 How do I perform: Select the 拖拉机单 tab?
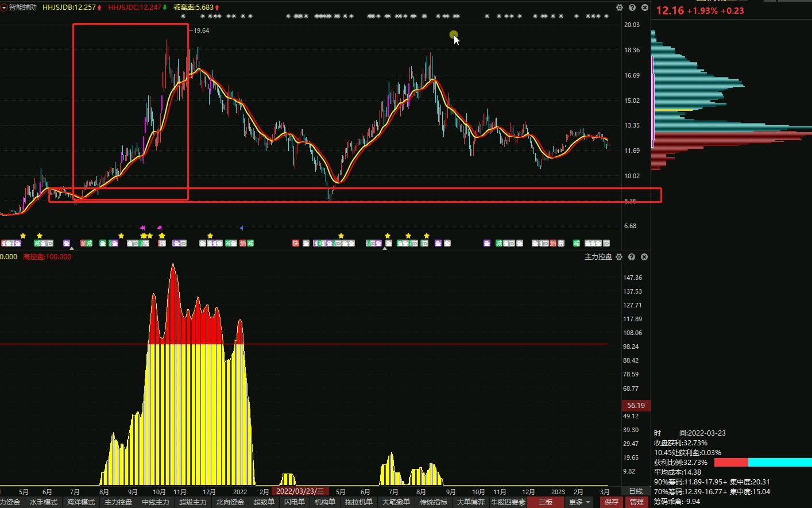point(359,502)
